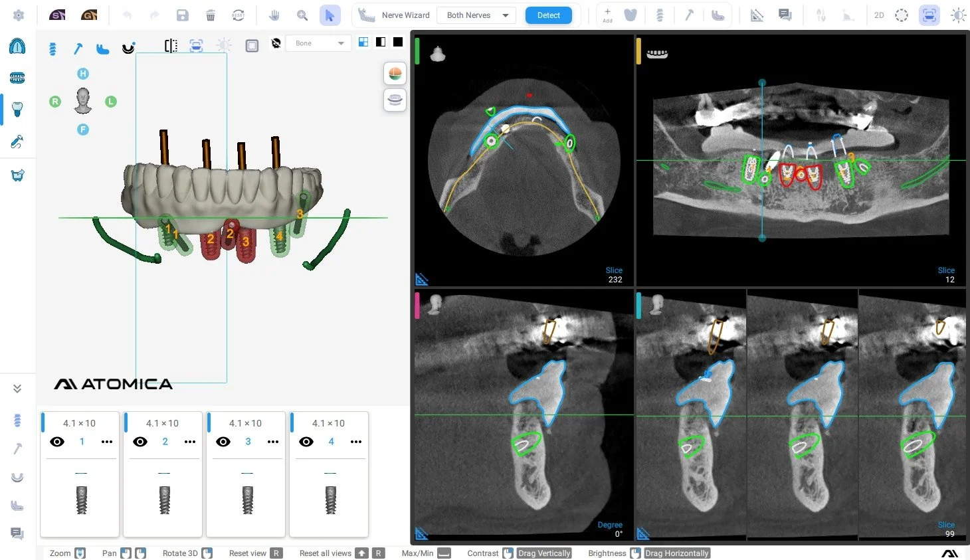Open the Both Nerves dropdown
Image resolution: width=970 pixels, height=560 pixels.
(476, 15)
